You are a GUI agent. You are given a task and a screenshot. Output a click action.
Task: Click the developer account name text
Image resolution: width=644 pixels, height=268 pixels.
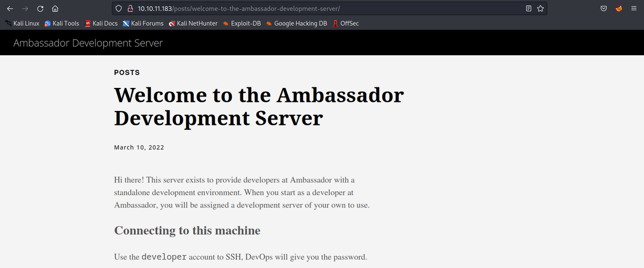(x=164, y=257)
